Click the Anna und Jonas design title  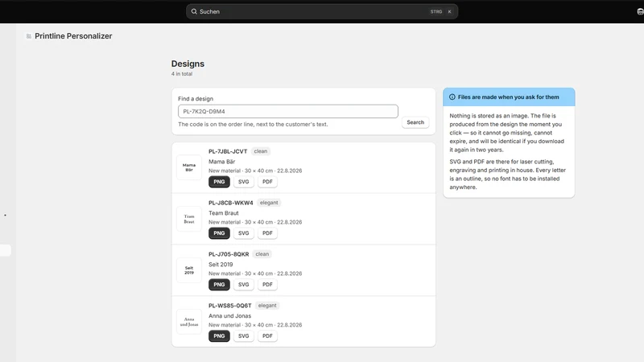pos(229,315)
